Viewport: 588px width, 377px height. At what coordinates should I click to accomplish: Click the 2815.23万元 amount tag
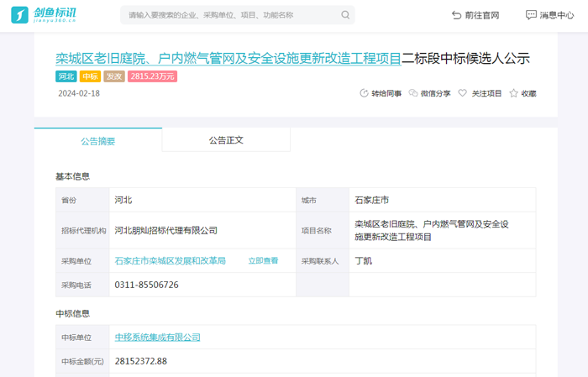click(152, 76)
